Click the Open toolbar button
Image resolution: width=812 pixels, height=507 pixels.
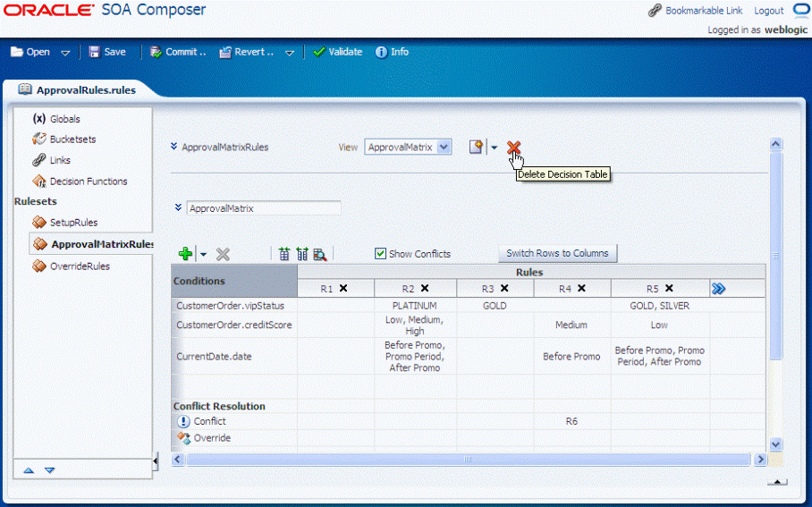(30, 52)
